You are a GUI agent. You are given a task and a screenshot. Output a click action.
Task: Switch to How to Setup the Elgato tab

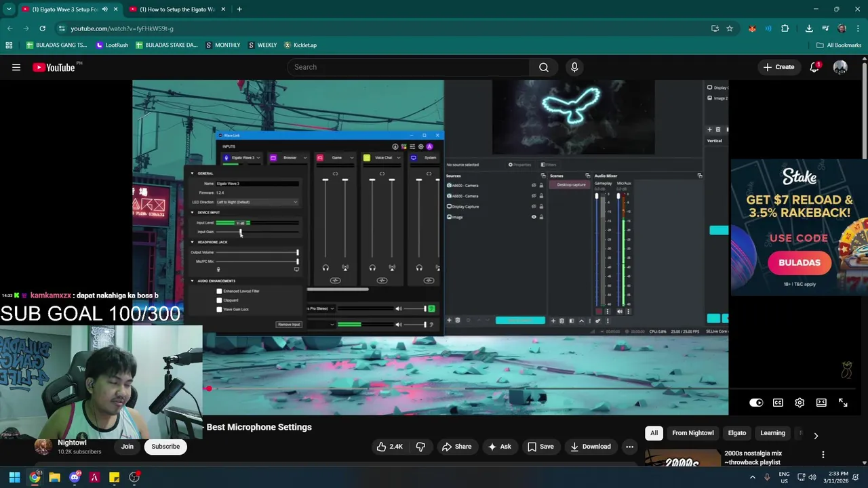(x=178, y=9)
